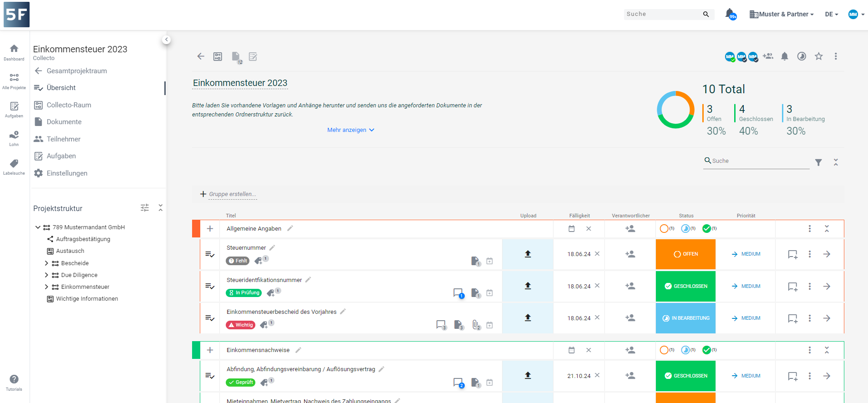868x403 pixels.
Task: Toggle IN BEARBEITUNG status of Einkommensteuerbescheid
Action: click(x=685, y=318)
